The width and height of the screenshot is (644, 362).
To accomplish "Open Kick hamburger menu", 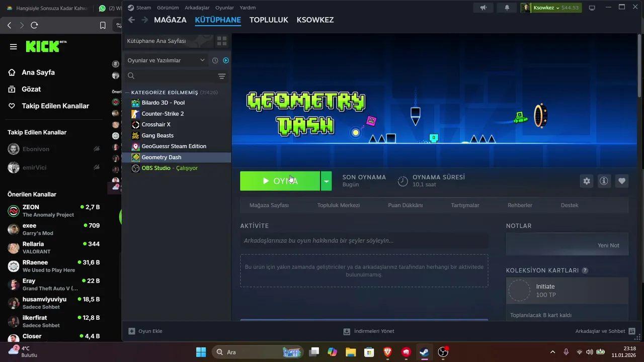I will (x=13, y=47).
